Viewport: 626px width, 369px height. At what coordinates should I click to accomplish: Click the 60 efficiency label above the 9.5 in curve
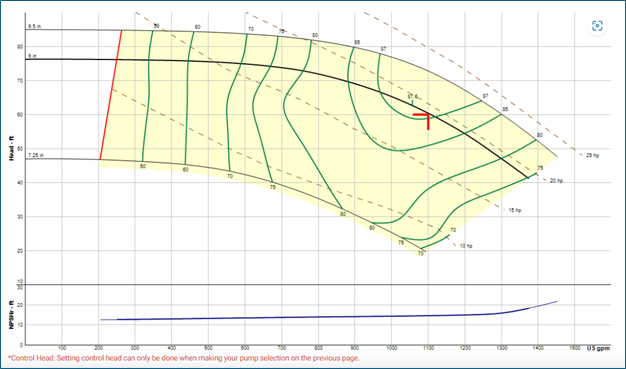coord(198,27)
